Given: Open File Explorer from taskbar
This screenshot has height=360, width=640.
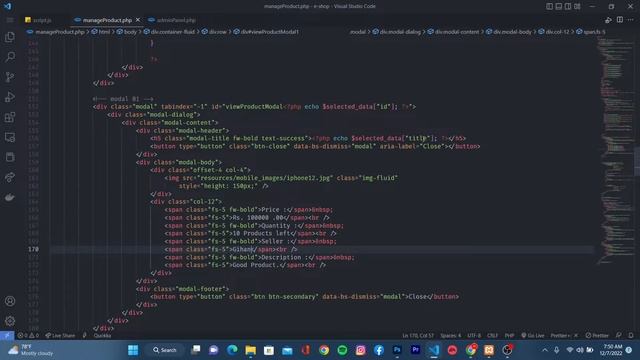Looking at the screenshot, I should pos(251,350).
